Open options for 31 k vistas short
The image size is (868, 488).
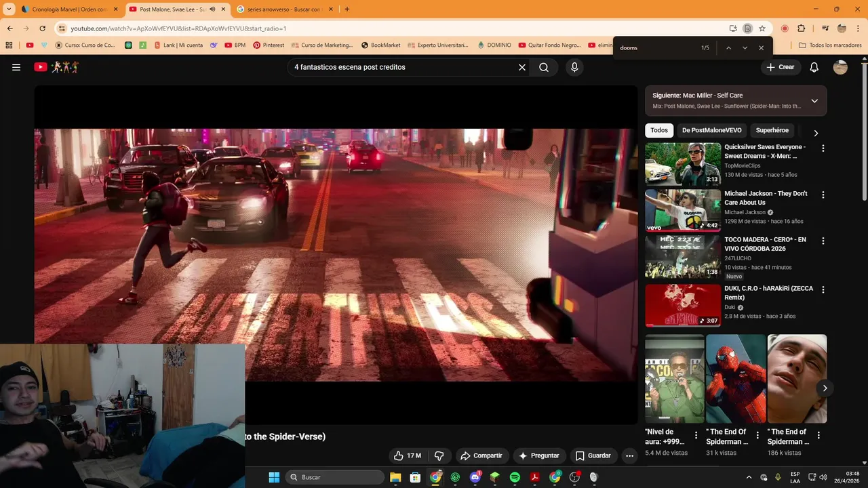(x=757, y=435)
